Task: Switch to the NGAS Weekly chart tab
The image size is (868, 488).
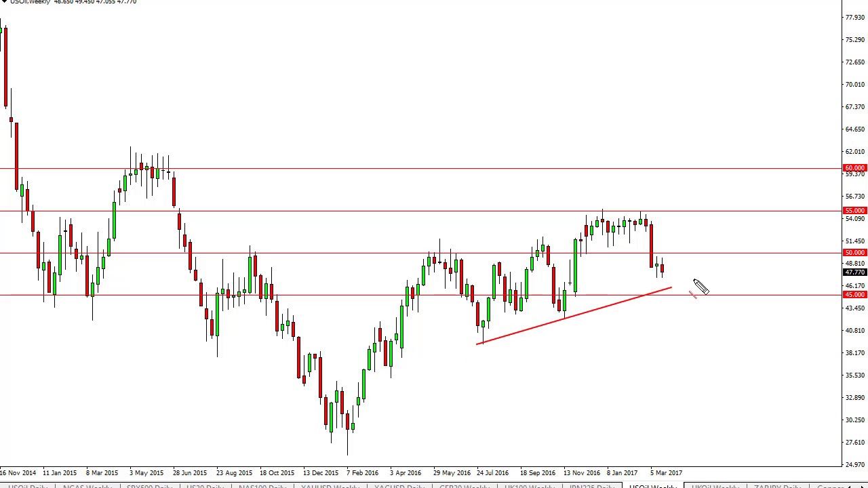Action: coord(87,487)
